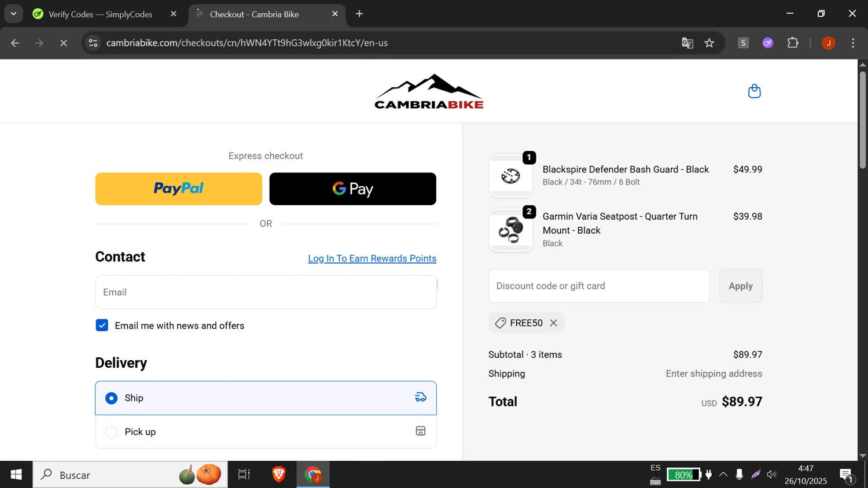Select the Pick up delivery option
The height and width of the screenshot is (488, 868).
[266, 432]
